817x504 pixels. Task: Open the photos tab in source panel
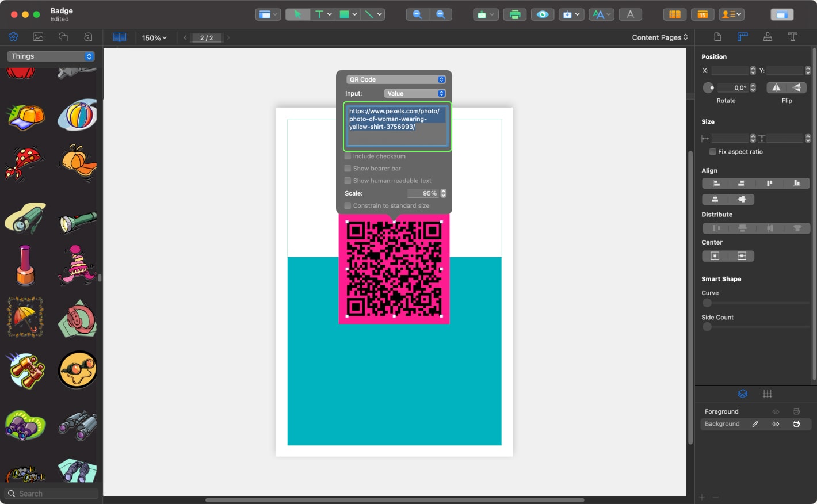pyautogui.click(x=38, y=37)
